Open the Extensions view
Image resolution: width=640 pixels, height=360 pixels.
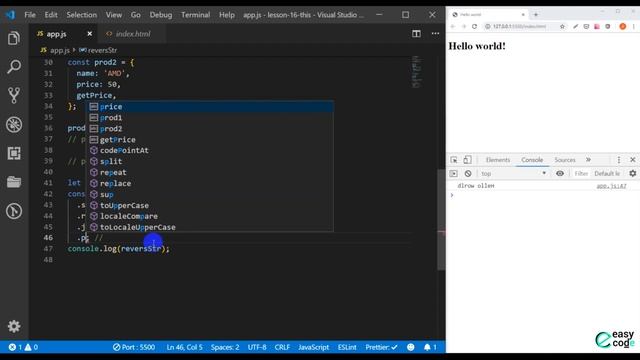(x=14, y=153)
